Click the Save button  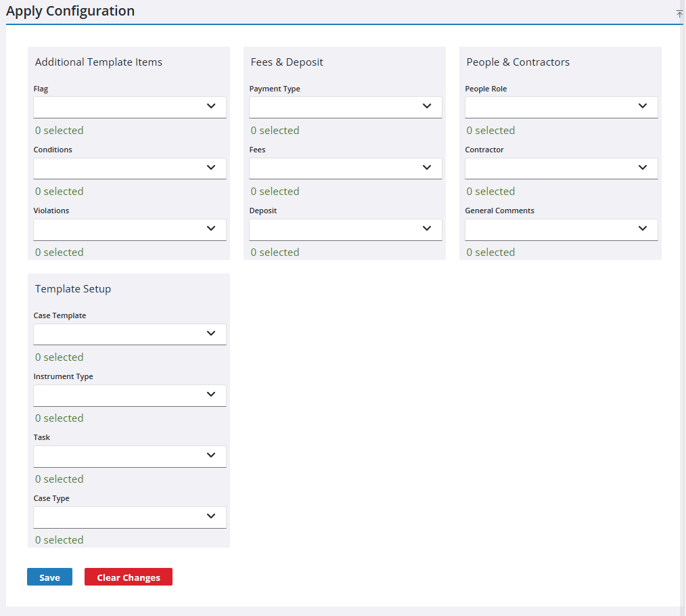click(x=49, y=577)
